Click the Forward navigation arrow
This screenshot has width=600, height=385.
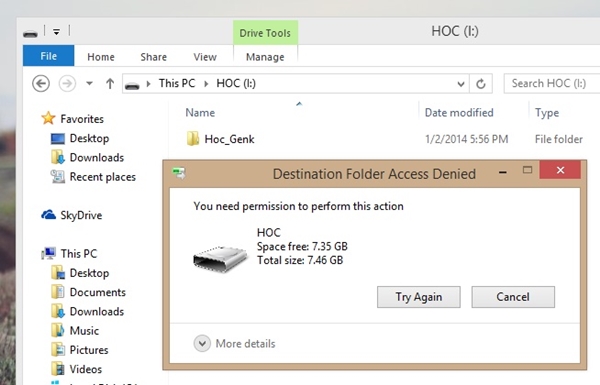click(x=67, y=83)
